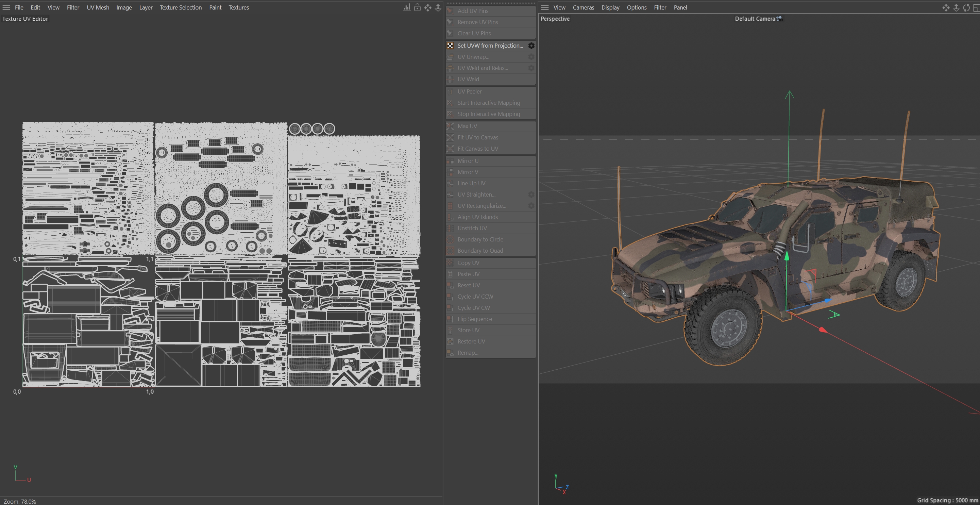Screen dimensions: 980x505
Task: Click the histogram bars icon in UV editor
Action: 407,7
